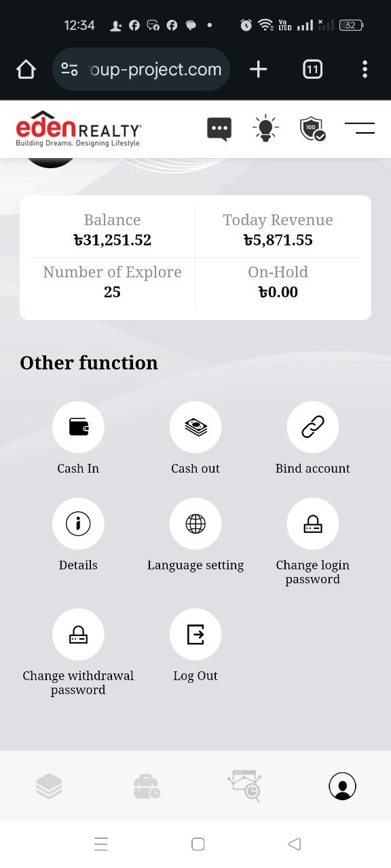Select the profile bottom tab
Screen dimensions: 391x868
342,786
